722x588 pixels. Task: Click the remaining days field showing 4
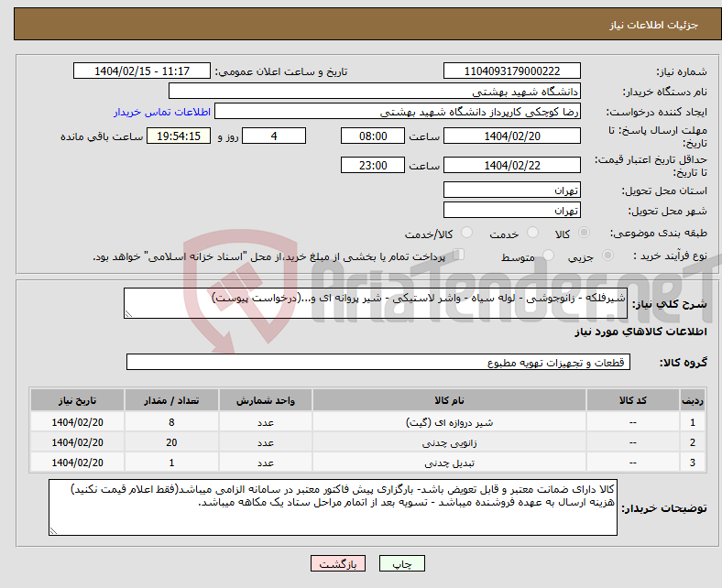click(274, 136)
